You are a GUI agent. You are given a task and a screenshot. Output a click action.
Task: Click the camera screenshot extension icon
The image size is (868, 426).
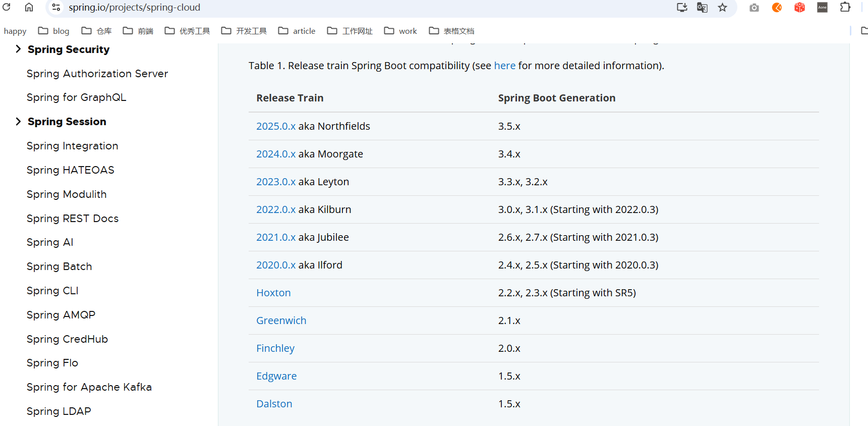tap(754, 8)
